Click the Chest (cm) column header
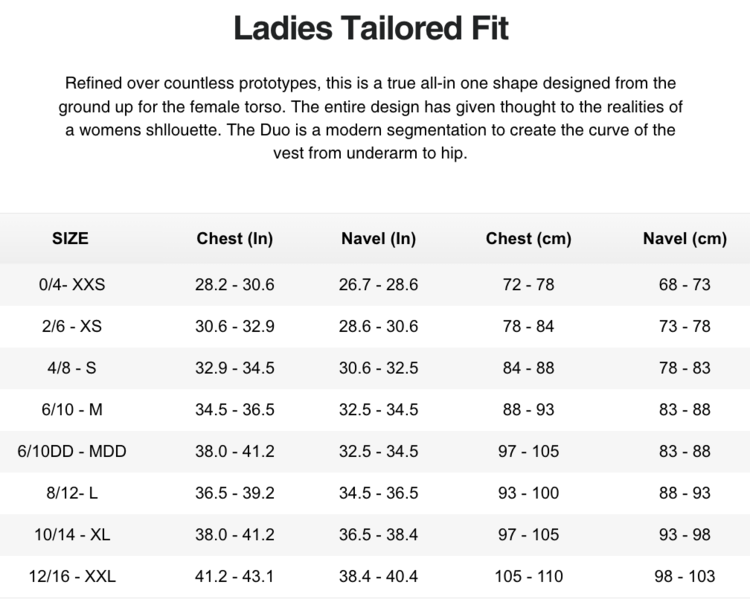The width and height of the screenshot is (750, 608). (528, 239)
